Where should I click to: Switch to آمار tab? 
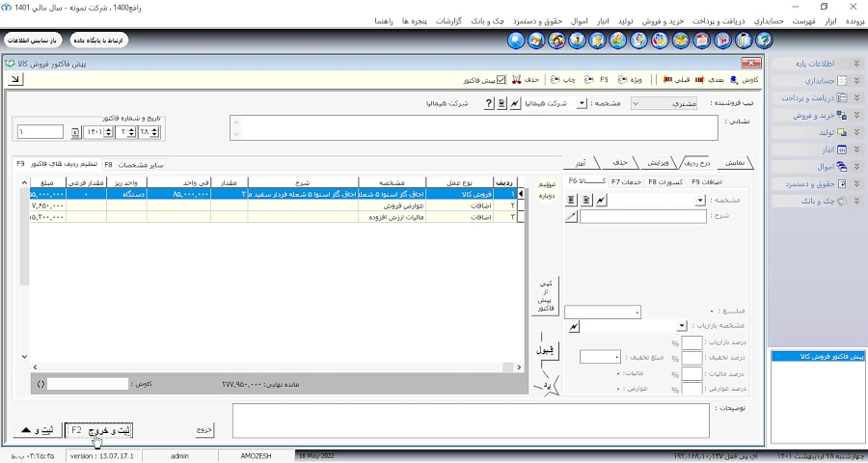coord(581,163)
